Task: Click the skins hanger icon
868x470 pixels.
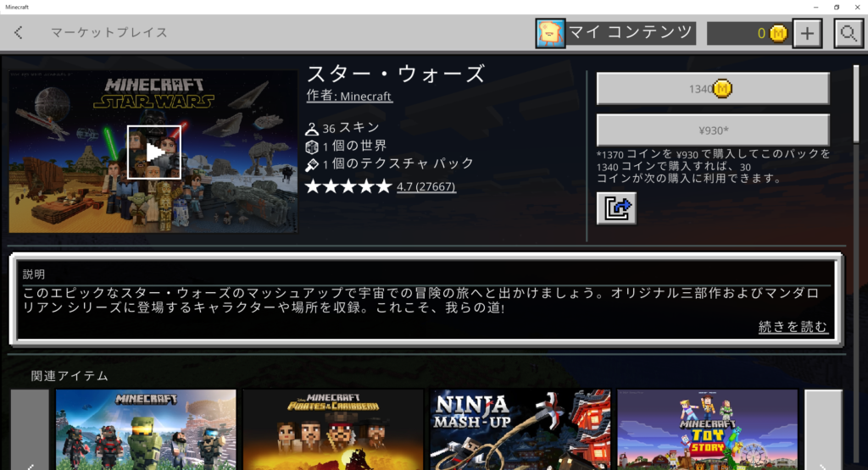Action: (x=312, y=129)
